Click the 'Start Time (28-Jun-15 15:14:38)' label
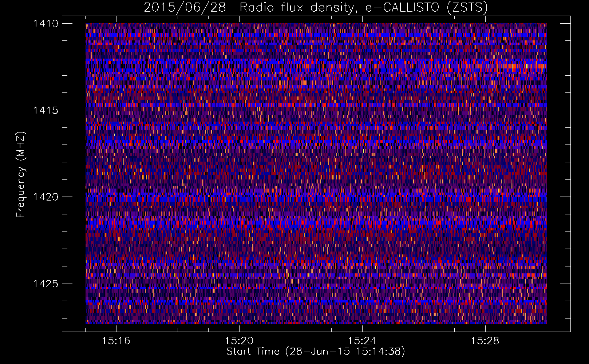This screenshot has width=589, height=364. click(316, 352)
